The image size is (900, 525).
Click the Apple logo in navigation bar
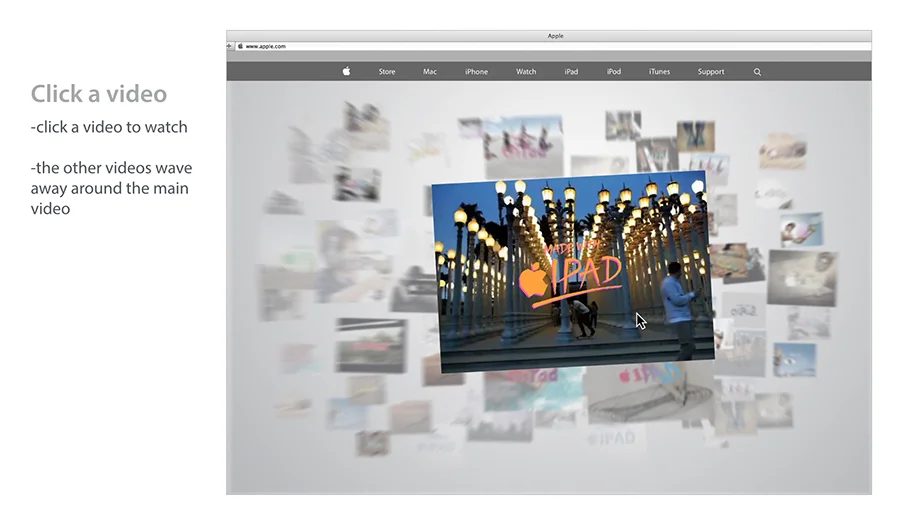pyautogui.click(x=346, y=71)
